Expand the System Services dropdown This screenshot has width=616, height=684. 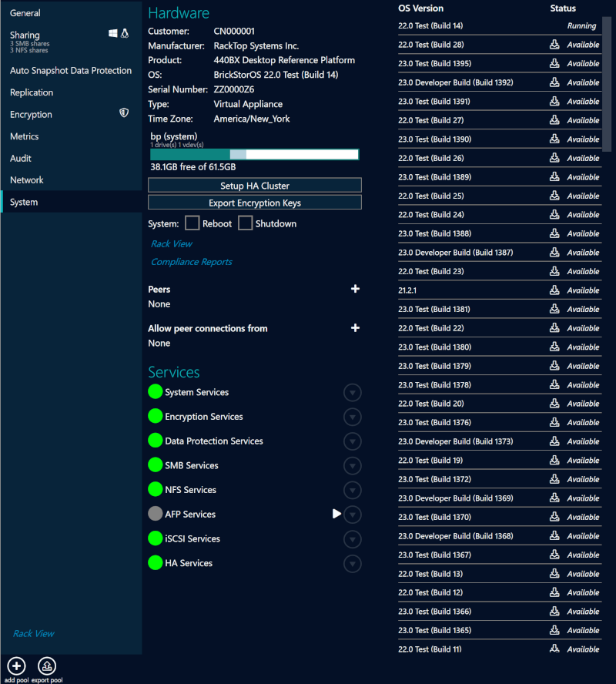click(353, 392)
